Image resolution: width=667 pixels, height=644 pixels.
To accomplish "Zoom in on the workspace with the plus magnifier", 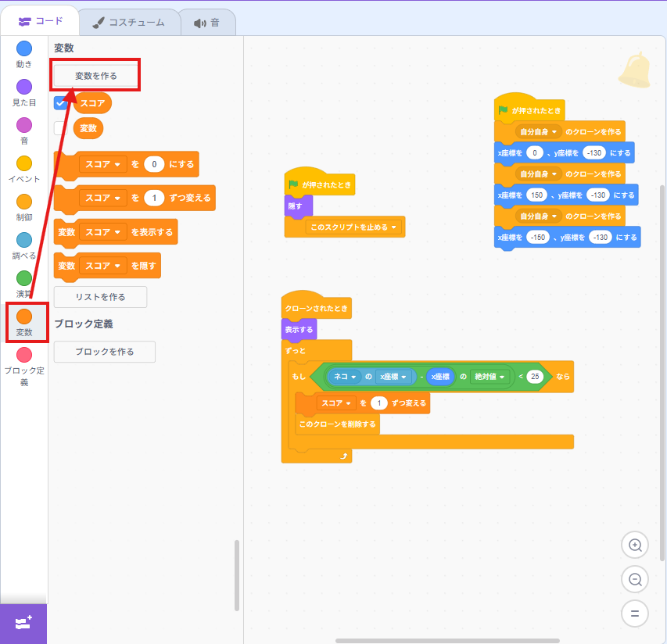I will pos(635,546).
